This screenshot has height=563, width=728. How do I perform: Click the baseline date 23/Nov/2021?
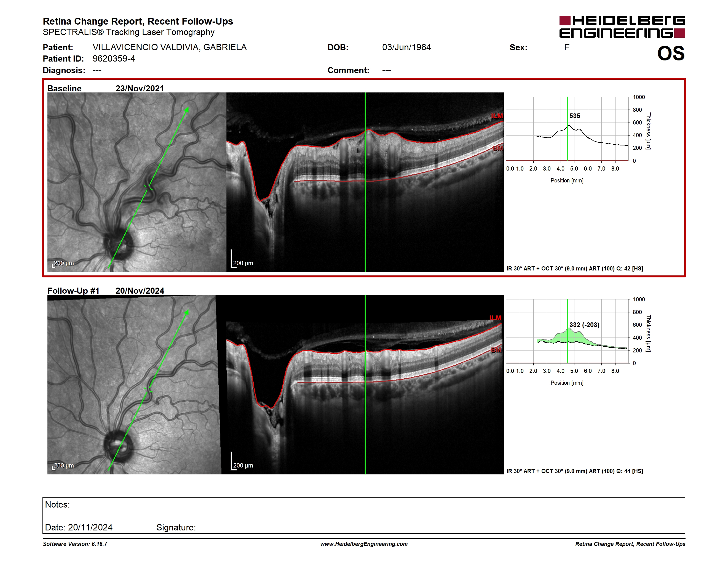click(140, 88)
